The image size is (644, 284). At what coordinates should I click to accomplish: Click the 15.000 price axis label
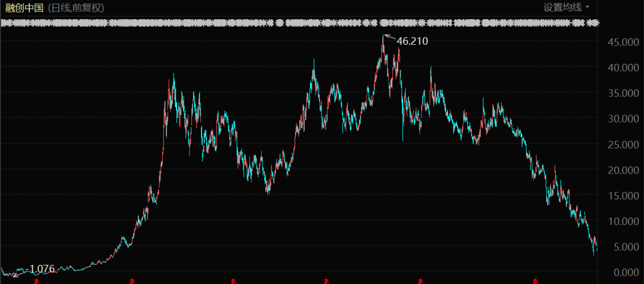pyautogui.click(x=621, y=196)
